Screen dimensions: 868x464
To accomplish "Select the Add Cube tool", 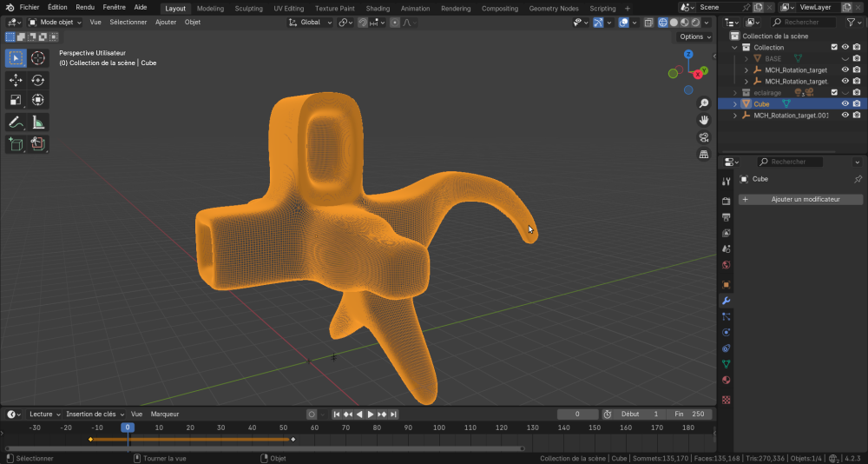I will click(16, 144).
